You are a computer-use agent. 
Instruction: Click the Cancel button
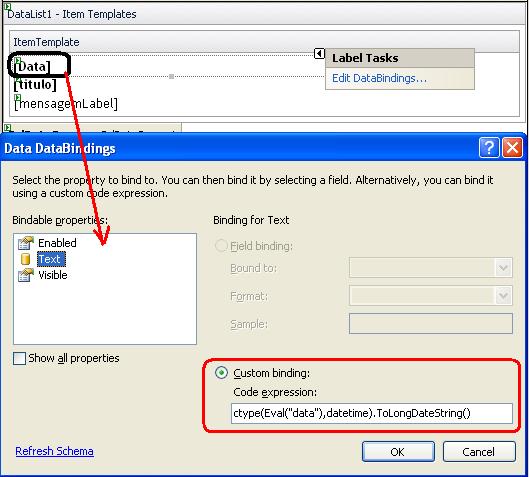coord(479,452)
